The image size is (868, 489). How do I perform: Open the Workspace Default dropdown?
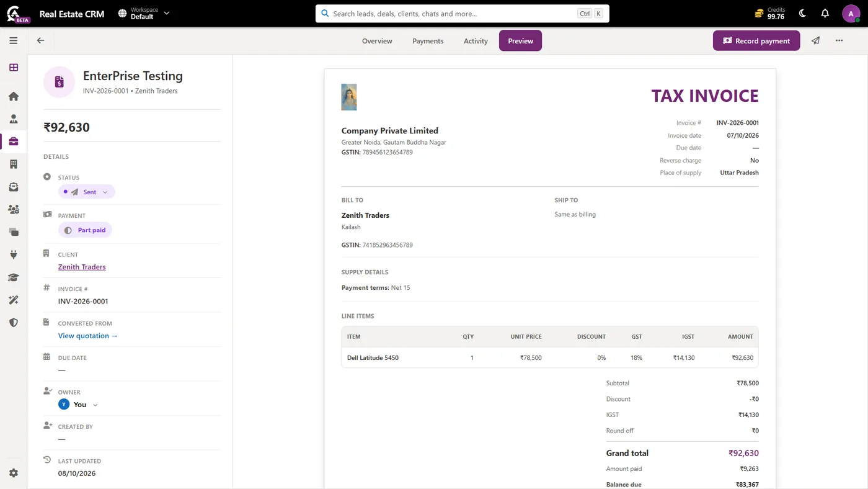pyautogui.click(x=144, y=13)
